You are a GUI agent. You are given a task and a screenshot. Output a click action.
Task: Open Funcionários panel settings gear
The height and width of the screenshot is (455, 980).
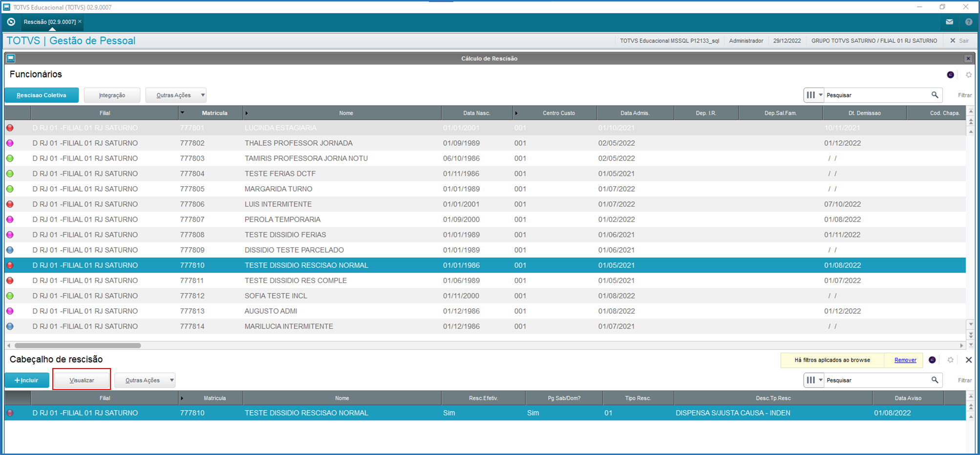(968, 75)
